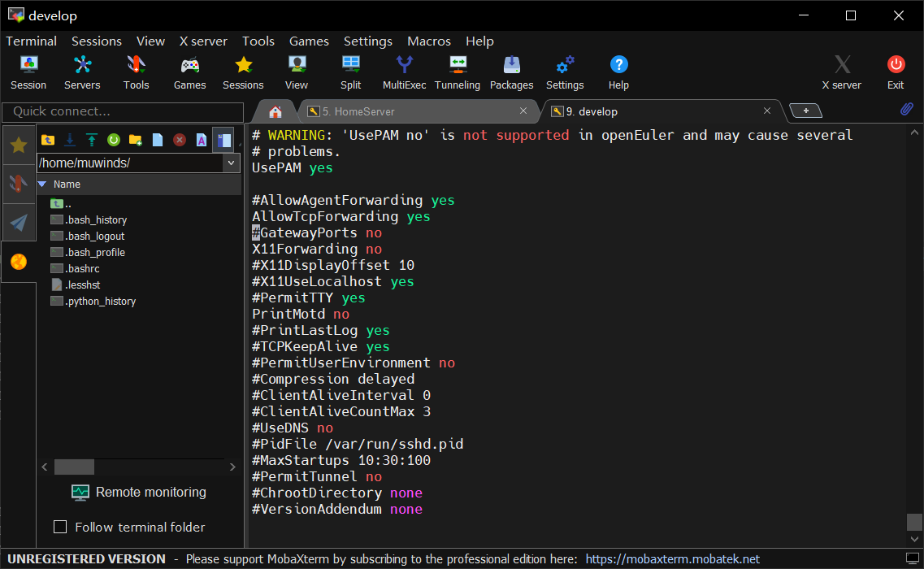
Task: Create a new folder in SFTP panel
Action: [136, 140]
